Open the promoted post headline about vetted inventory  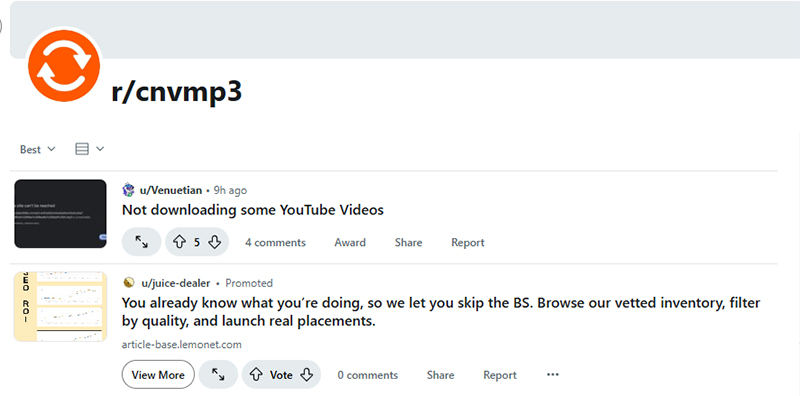click(x=441, y=312)
